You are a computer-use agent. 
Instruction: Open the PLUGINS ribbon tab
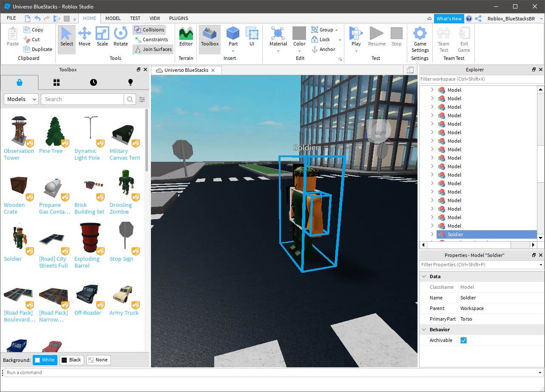[x=179, y=18]
